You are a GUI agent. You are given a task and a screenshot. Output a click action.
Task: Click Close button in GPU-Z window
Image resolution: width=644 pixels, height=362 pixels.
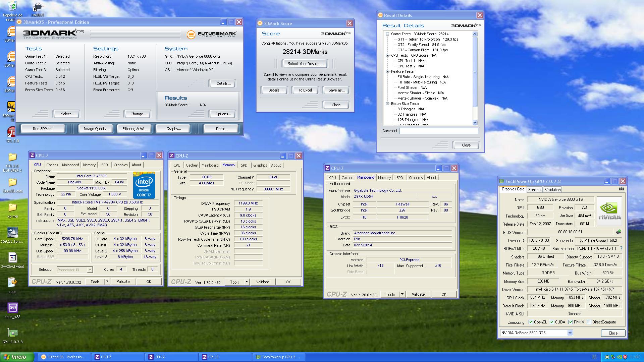613,333
